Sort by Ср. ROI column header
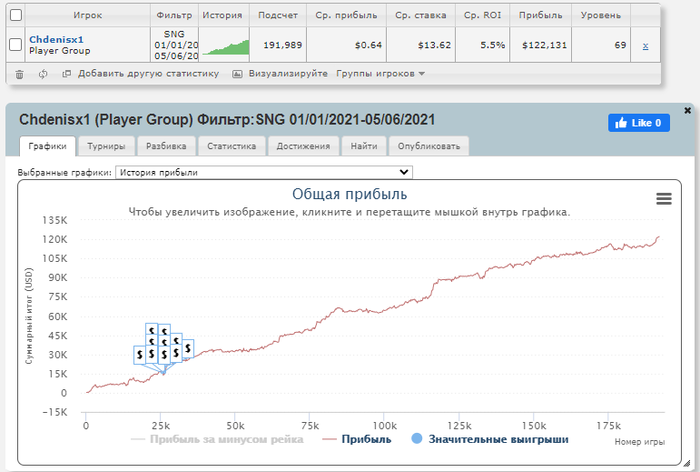 [x=482, y=15]
